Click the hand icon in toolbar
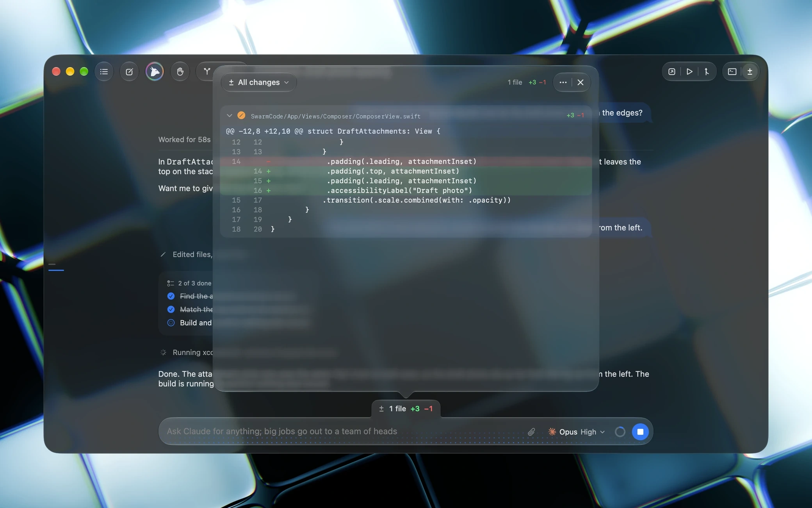 click(180, 72)
